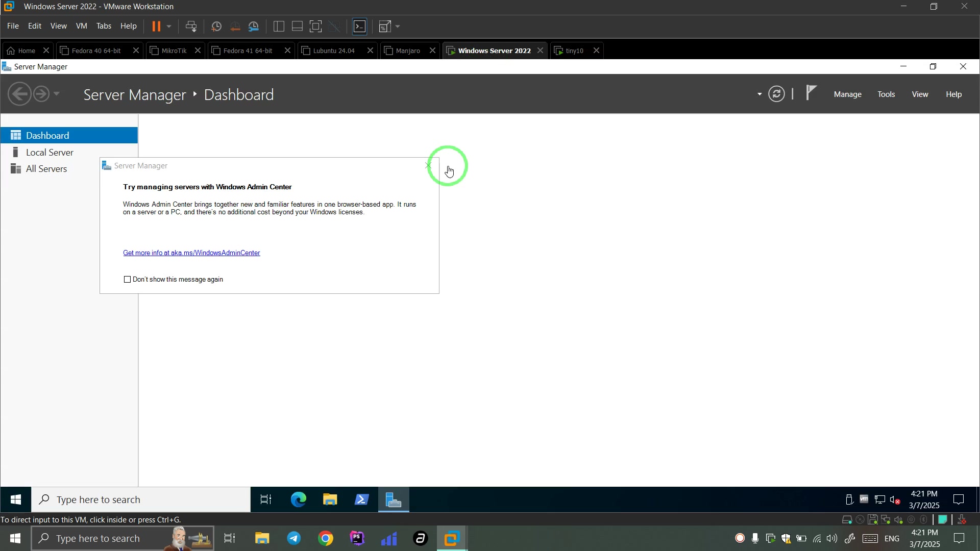Screen dimensions: 980x551
Task: Click VMware hard disk status icon
Action: (x=847, y=520)
